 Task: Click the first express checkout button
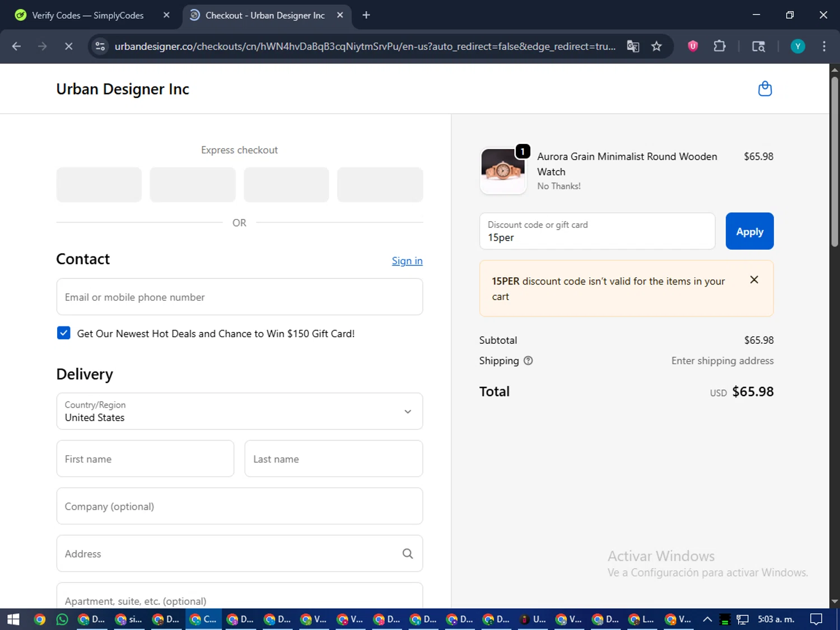(99, 184)
